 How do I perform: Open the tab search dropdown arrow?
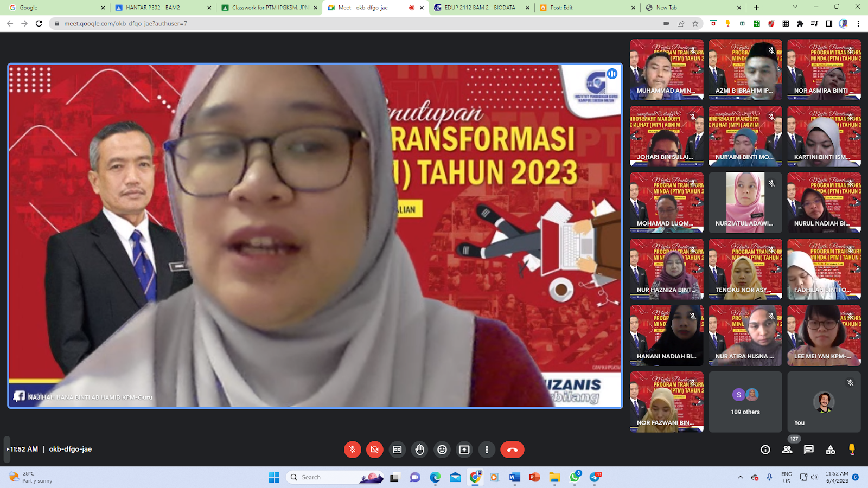coord(795,7)
